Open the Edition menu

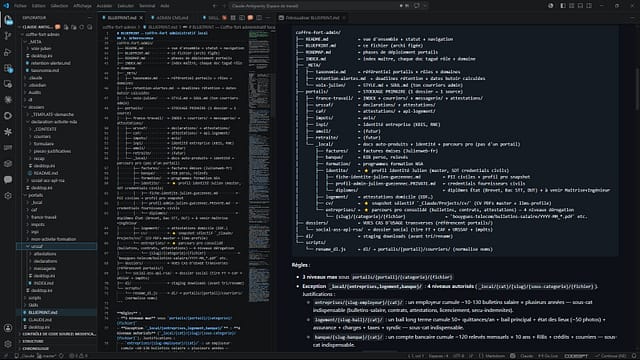tap(38, 6)
